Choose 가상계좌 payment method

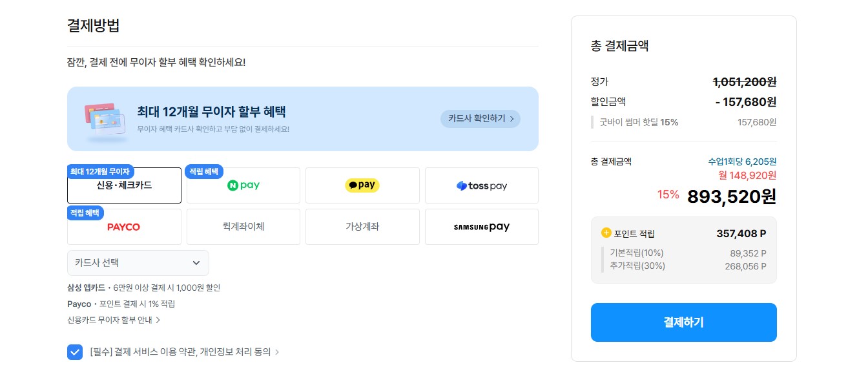point(362,227)
